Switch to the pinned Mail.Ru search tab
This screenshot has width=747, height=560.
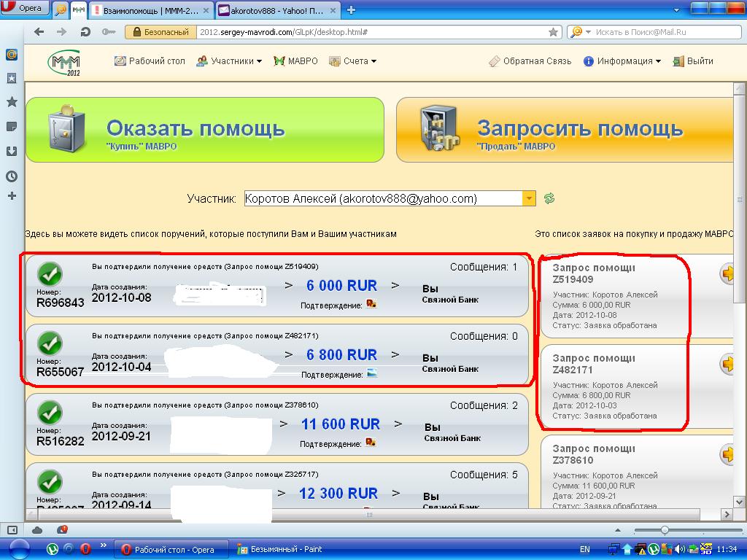pyautogui.click(x=61, y=10)
